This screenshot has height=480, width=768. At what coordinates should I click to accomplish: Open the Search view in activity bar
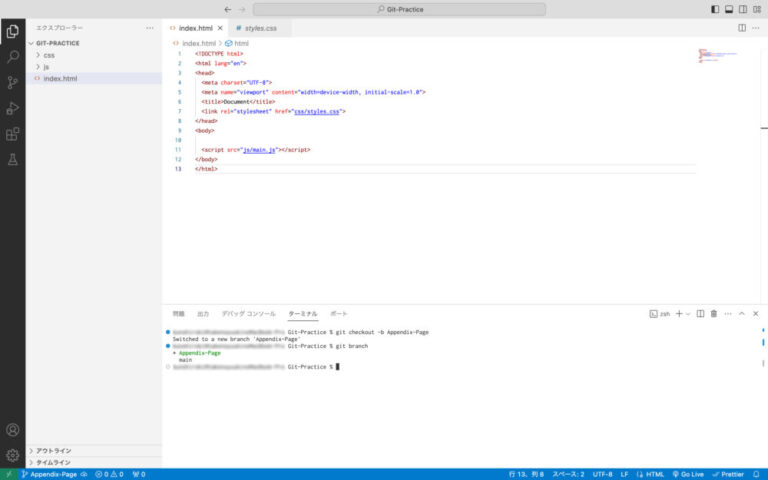point(13,57)
